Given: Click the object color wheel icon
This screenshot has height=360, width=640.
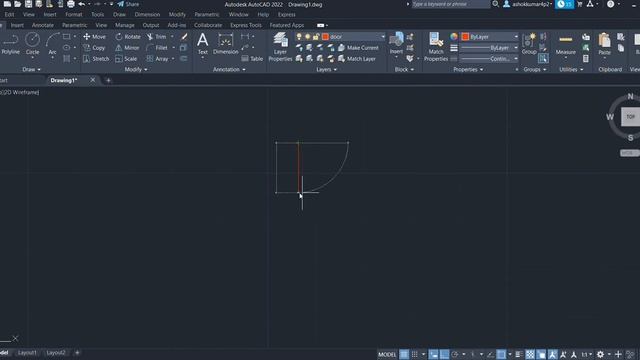Looking at the screenshot, I should coord(454,37).
